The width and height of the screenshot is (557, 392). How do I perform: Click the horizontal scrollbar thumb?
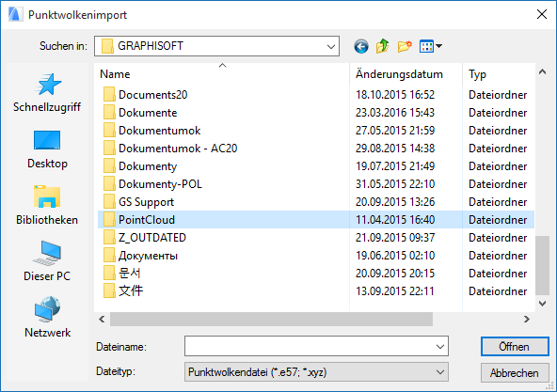[271, 320]
